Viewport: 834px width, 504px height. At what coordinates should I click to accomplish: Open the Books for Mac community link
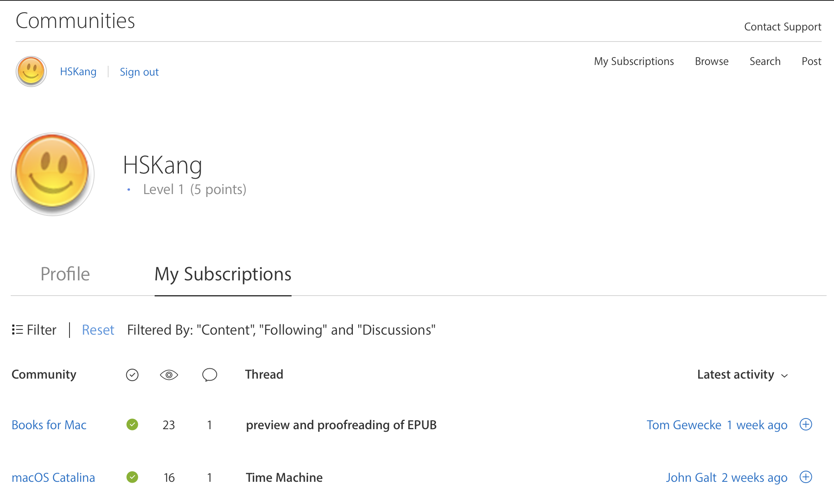(x=49, y=425)
